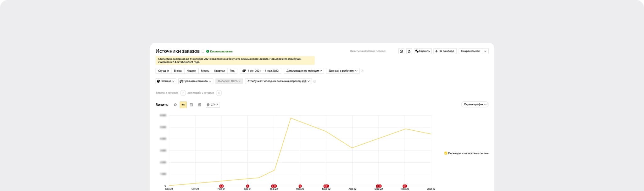644x191 pixels.
Task: Expand Детализация: по месяцам dropdown
Action: click(x=304, y=71)
